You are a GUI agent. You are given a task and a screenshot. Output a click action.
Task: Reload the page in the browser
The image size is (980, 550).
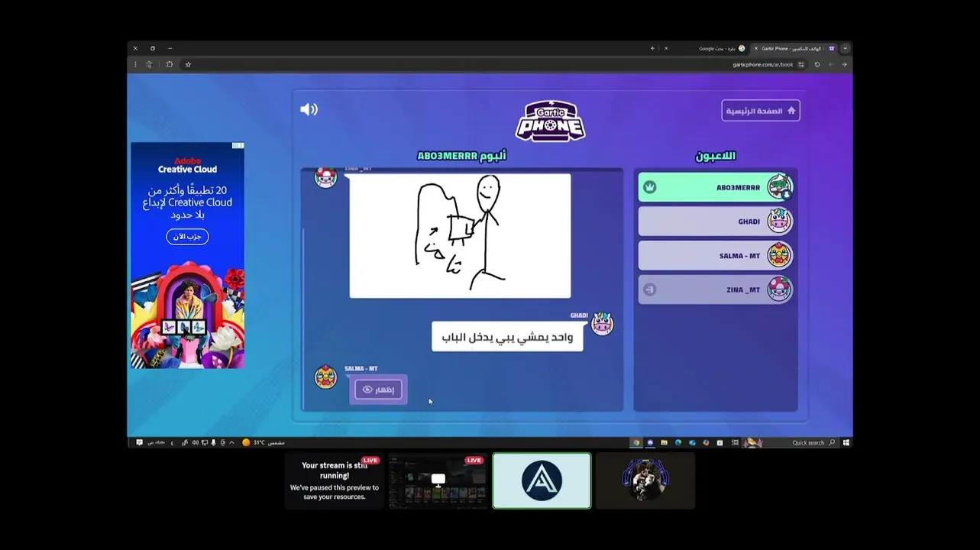coord(817,64)
